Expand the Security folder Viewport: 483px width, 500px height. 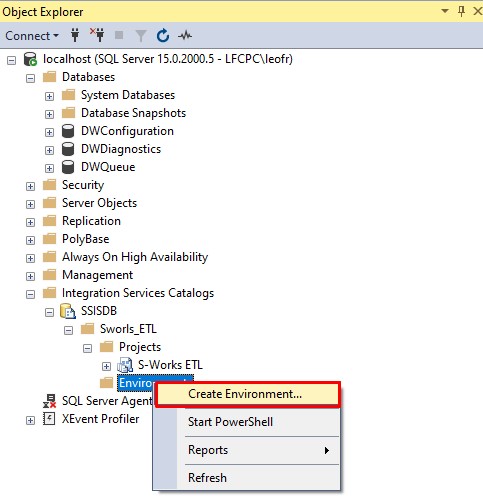[30, 186]
